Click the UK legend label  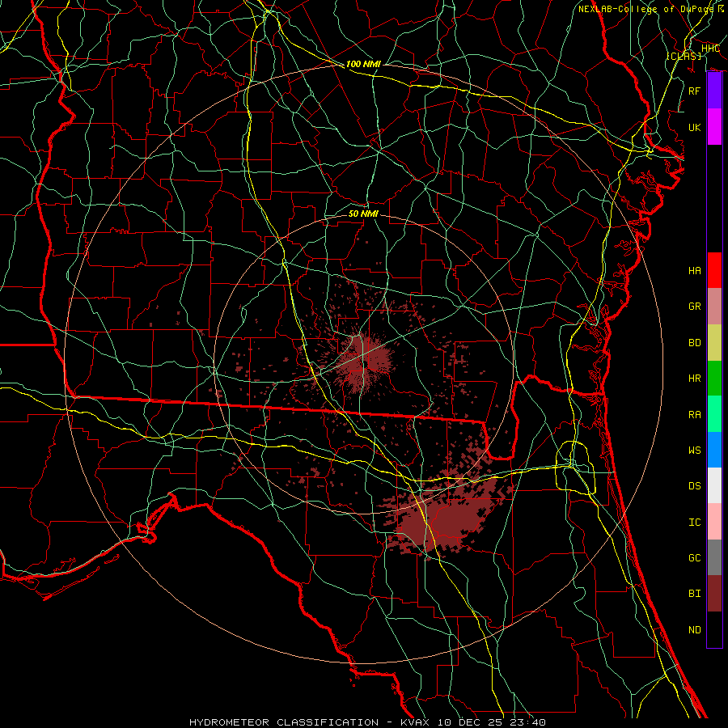tap(694, 127)
